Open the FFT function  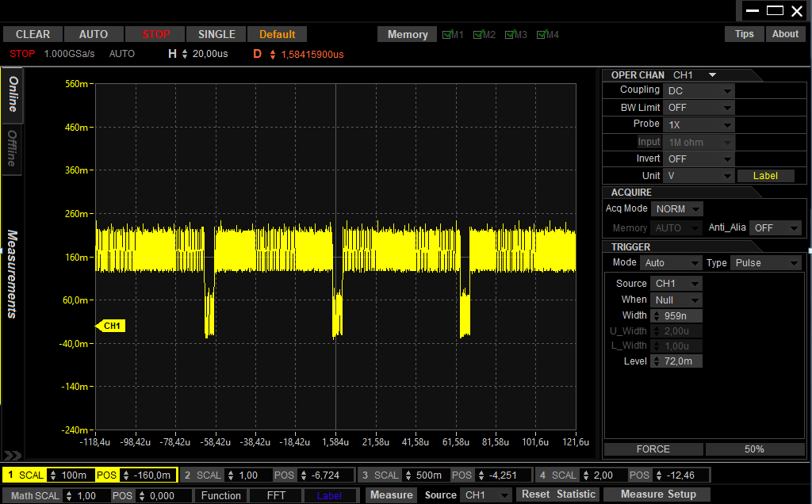point(276,496)
